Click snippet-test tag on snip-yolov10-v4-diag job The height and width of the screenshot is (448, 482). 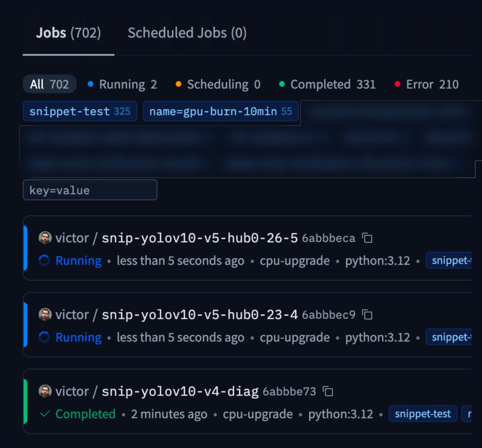coord(423,414)
